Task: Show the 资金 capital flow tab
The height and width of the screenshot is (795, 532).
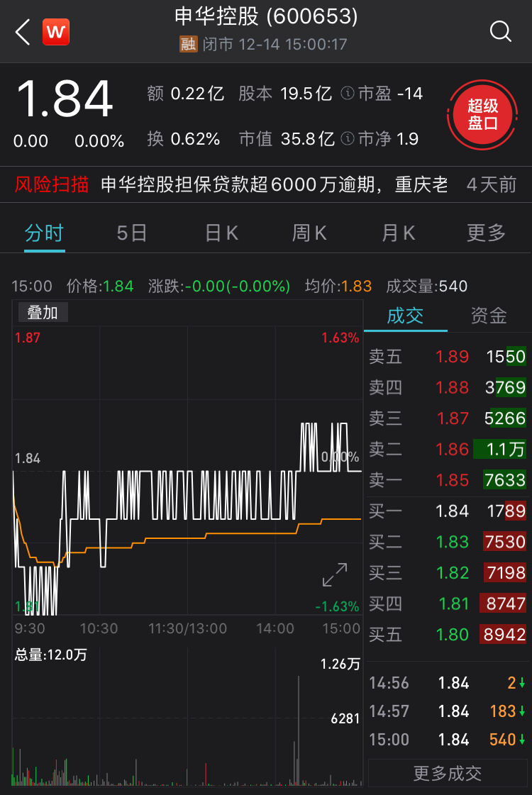Action: (489, 316)
